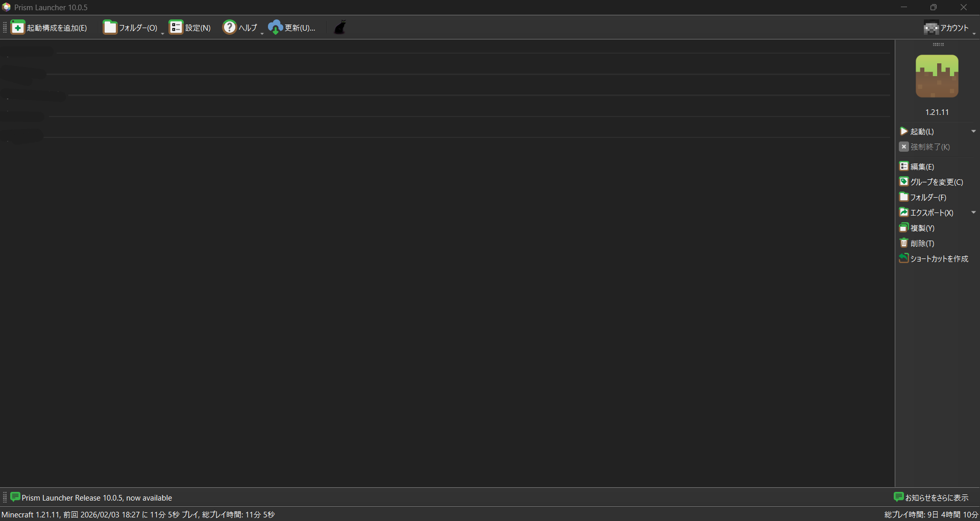The image size is (980, 521).
Task: Open the Prism Launcher Release 10.0.5 news link
Action: pyautogui.click(x=96, y=498)
